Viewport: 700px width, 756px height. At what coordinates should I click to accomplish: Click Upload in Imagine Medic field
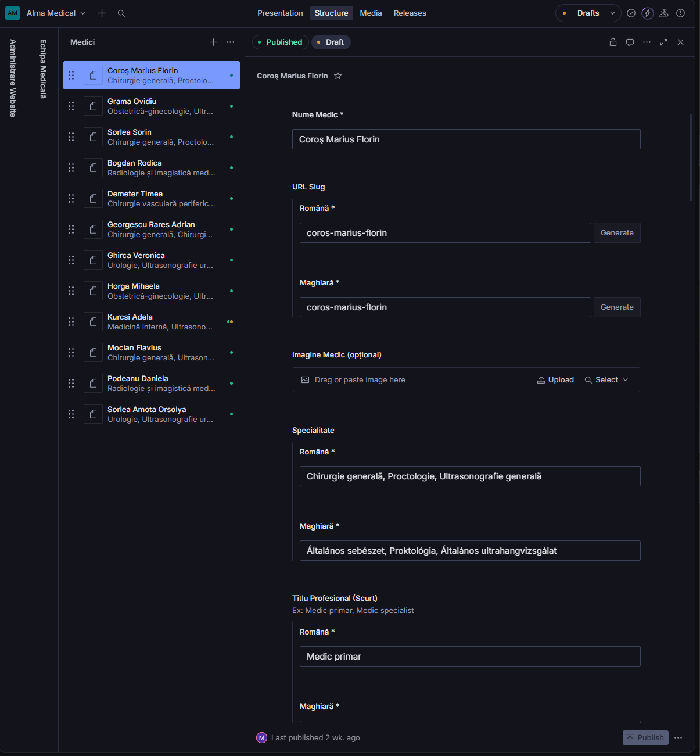pos(555,380)
